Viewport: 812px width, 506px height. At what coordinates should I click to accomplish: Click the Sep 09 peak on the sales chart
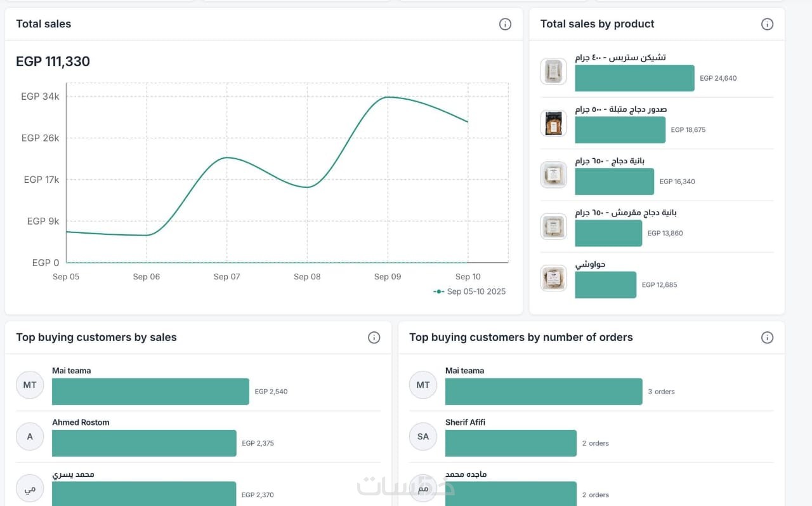tap(388, 97)
